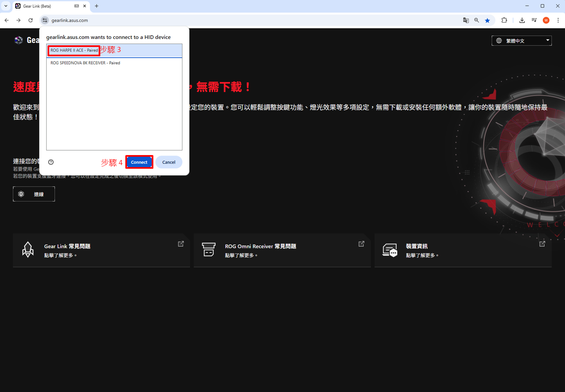Go back in browser
565x392 pixels.
click(x=7, y=20)
